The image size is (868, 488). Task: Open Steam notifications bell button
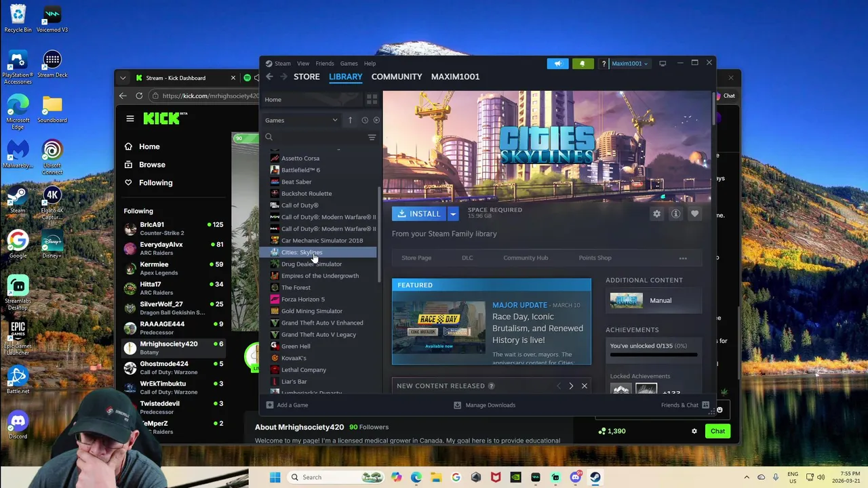pyautogui.click(x=582, y=63)
